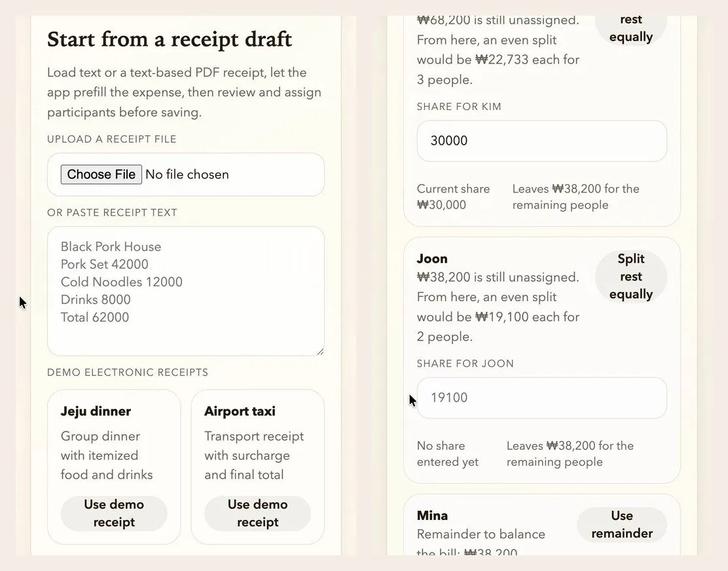Select the 'Start from a receipt draft' heading
Image resolution: width=728 pixels, height=571 pixels.
(x=170, y=39)
